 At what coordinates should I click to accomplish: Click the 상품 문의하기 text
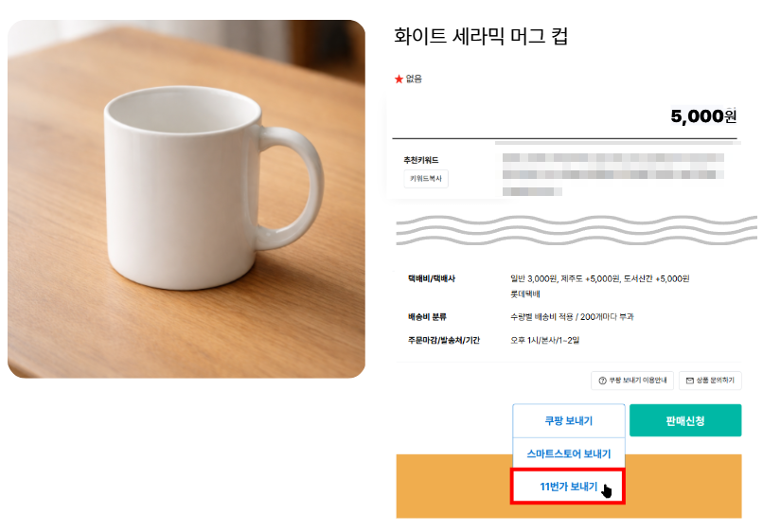coord(716,381)
